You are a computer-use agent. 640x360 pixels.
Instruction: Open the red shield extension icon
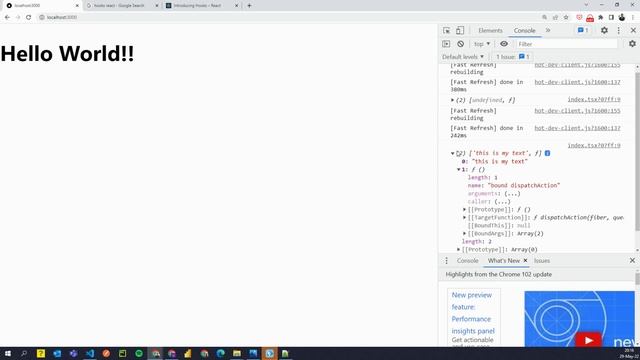pyautogui.click(x=579, y=17)
